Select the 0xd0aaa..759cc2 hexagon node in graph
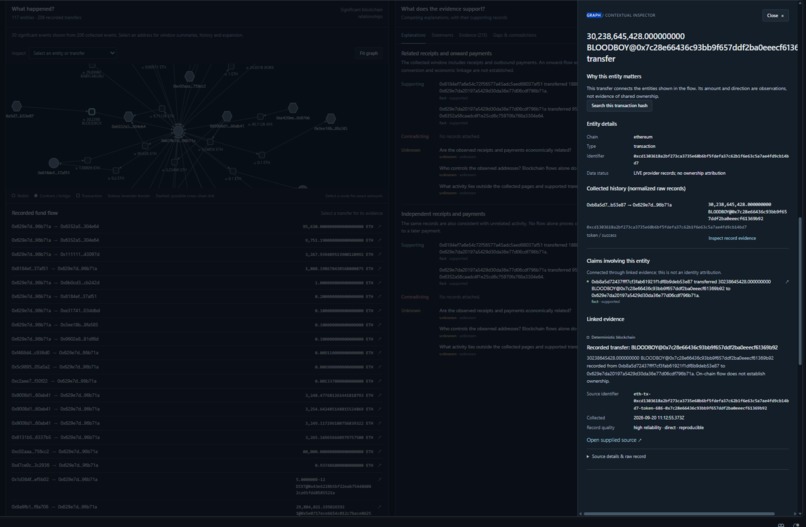The width and height of the screenshot is (806, 527). (x=190, y=76)
